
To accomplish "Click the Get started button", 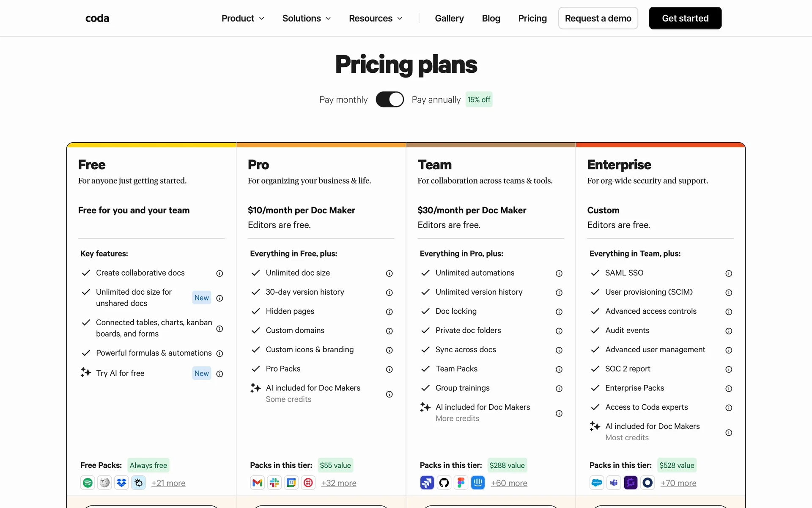I will (685, 18).
